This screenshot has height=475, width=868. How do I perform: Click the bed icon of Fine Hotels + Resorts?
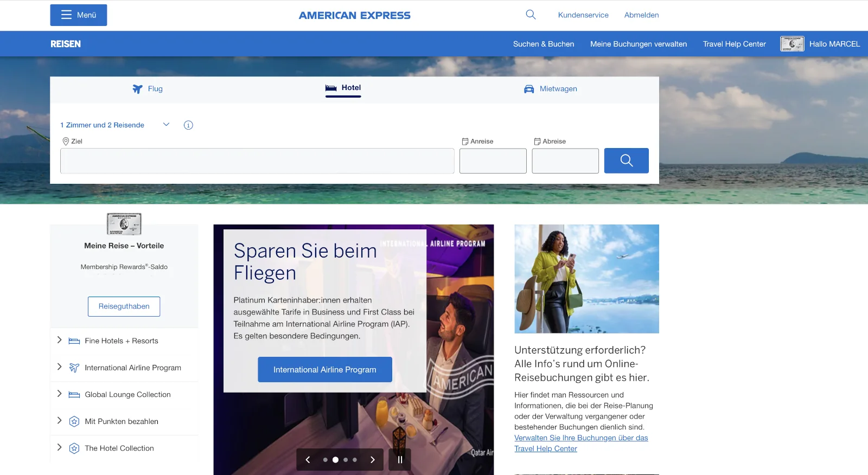pyautogui.click(x=74, y=341)
